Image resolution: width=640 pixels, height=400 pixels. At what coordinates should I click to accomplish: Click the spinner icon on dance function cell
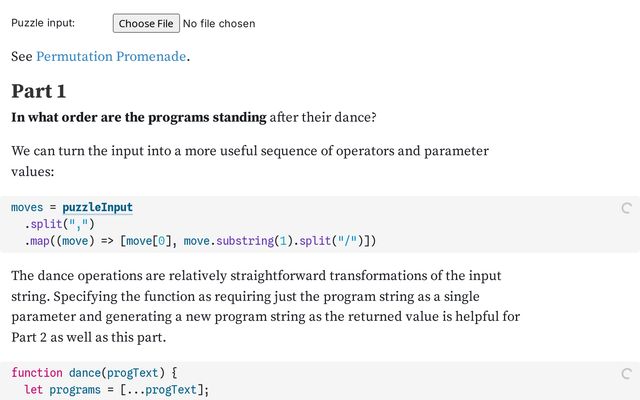[626, 373]
